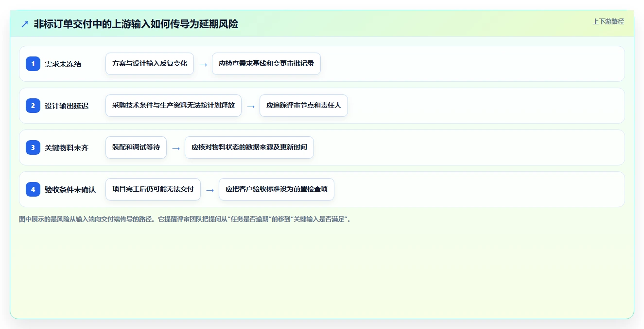The height and width of the screenshot is (329, 644).
Task: Click the 应检查需求基线和变更审批记录 box
Action: coord(266,64)
